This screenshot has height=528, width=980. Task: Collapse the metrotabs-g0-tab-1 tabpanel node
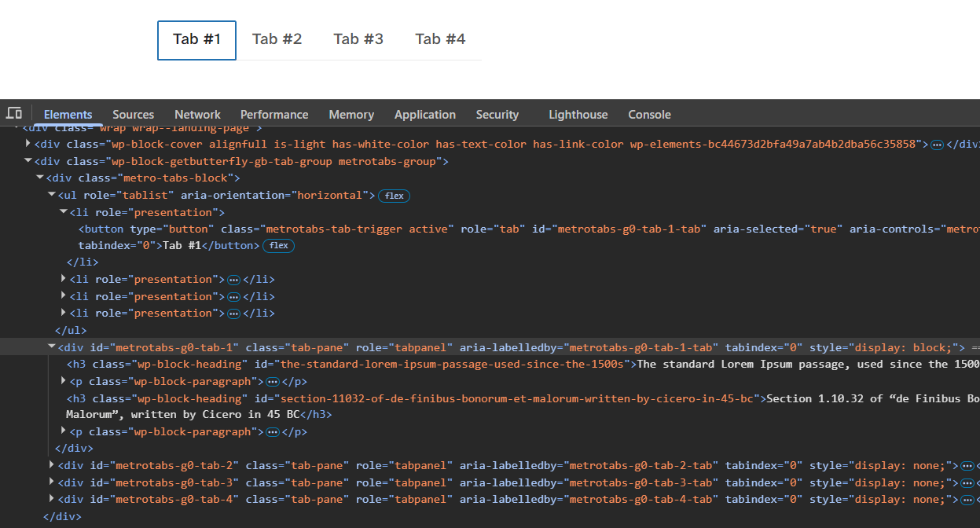pyautogui.click(x=52, y=347)
